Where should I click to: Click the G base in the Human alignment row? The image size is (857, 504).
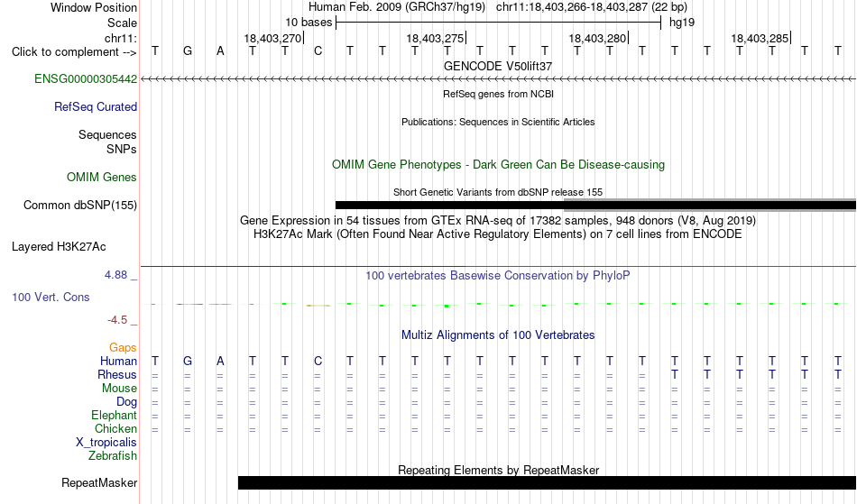click(188, 362)
